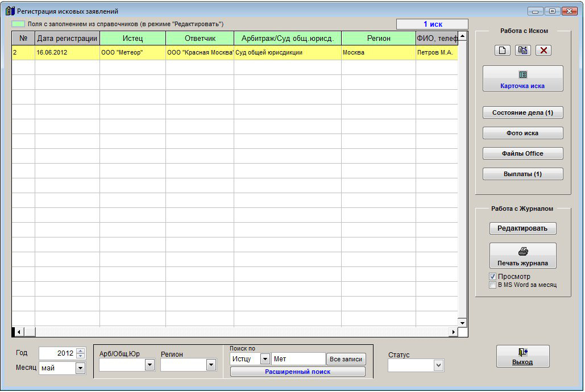Click the Редактировать button
Screen dimensions: 585x392
522,228
